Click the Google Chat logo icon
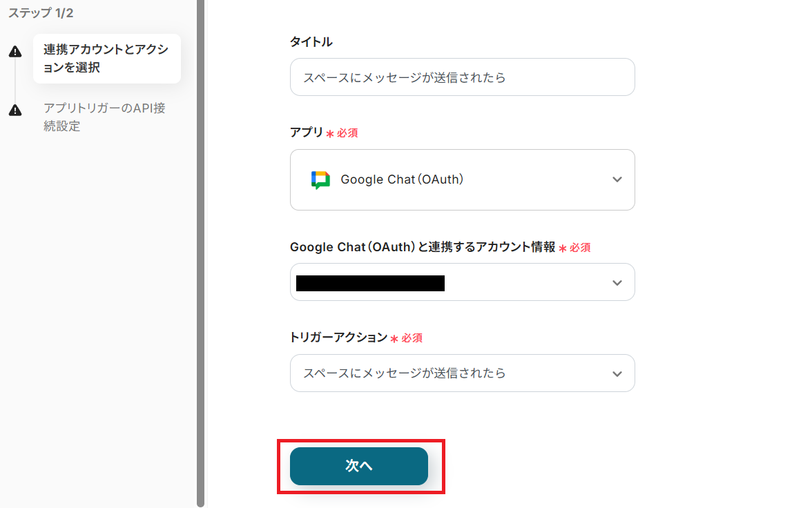The image size is (812, 508). click(x=320, y=179)
